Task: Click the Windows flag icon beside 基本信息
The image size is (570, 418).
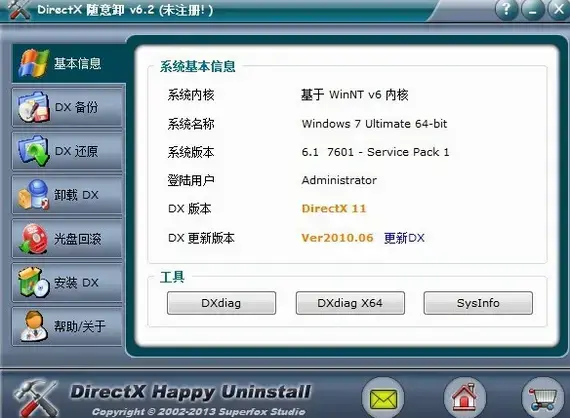Action: (33, 63)
